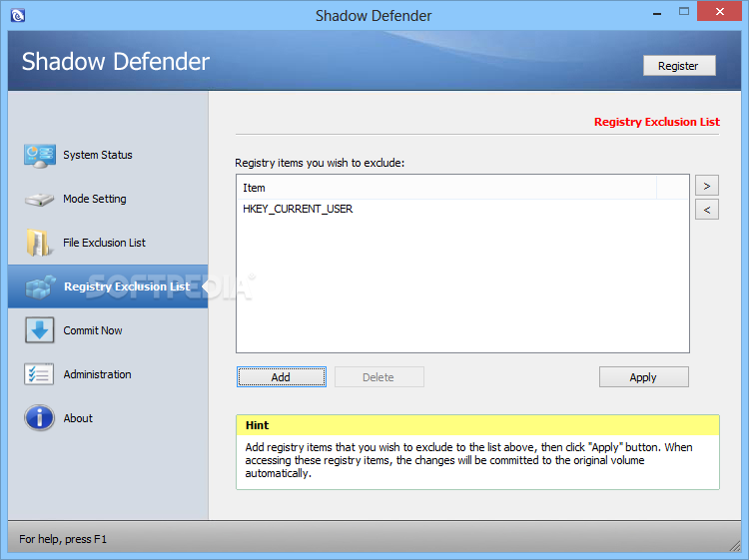
Task: Close the Shadow Defender window
Action: point(719,11)
